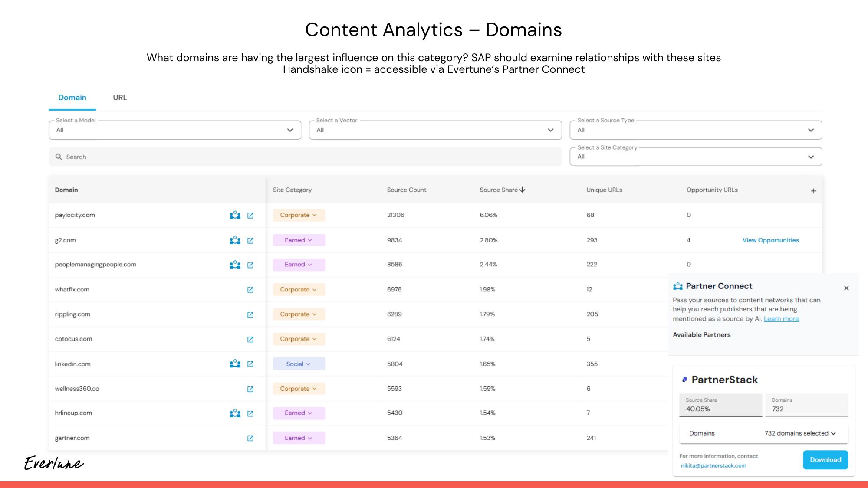
Task: Expand the Select a Site Category dropdown
Action: [811, 157]
